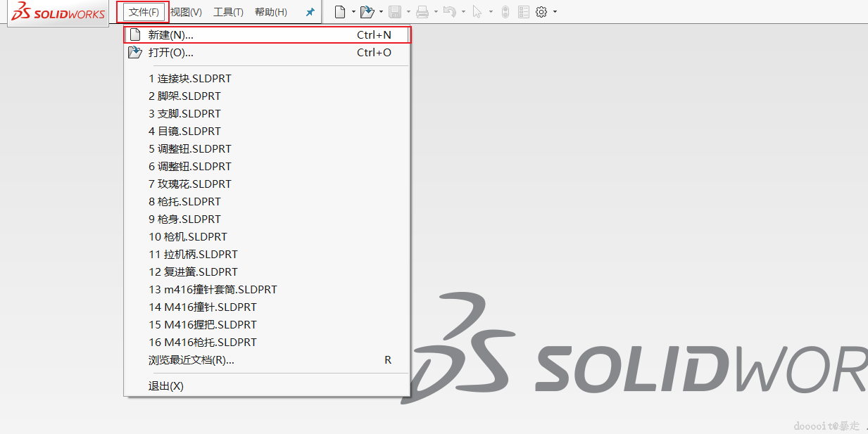The height and width of the screenshot is (434, 868).
Task: Click the Open folder toolbar icon
Action: tap(367, 12)
